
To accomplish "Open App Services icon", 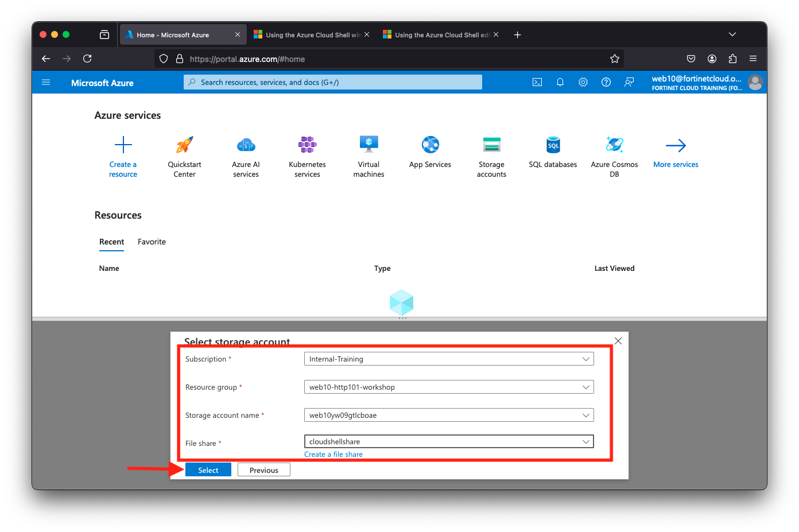I will coord(430,145).
